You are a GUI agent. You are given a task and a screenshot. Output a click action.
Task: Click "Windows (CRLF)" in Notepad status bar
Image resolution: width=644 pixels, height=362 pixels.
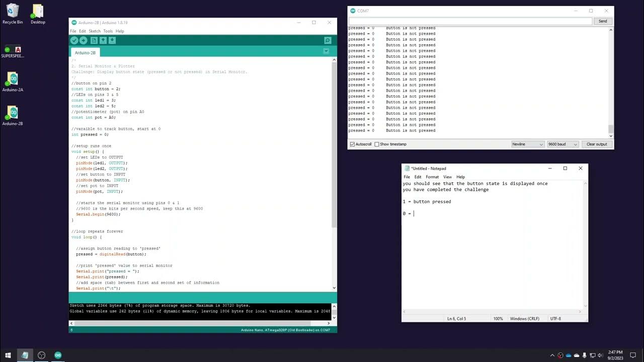pos(525,319)
